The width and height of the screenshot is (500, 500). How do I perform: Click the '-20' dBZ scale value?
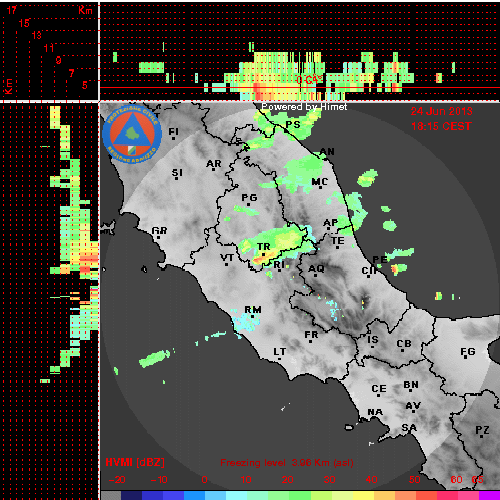pos(117,480)
